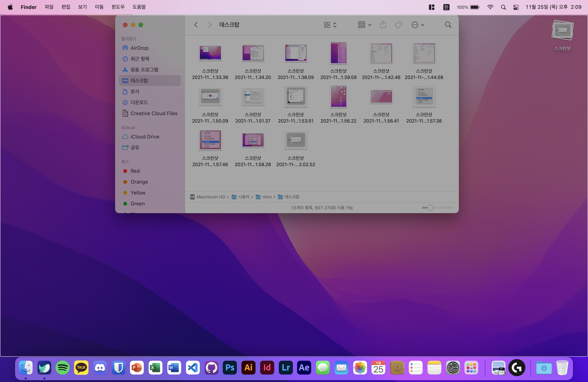The height and width of the screenshot is (382, 588).
Task: Click the Finder window search icon
Action: pos(448,25)
